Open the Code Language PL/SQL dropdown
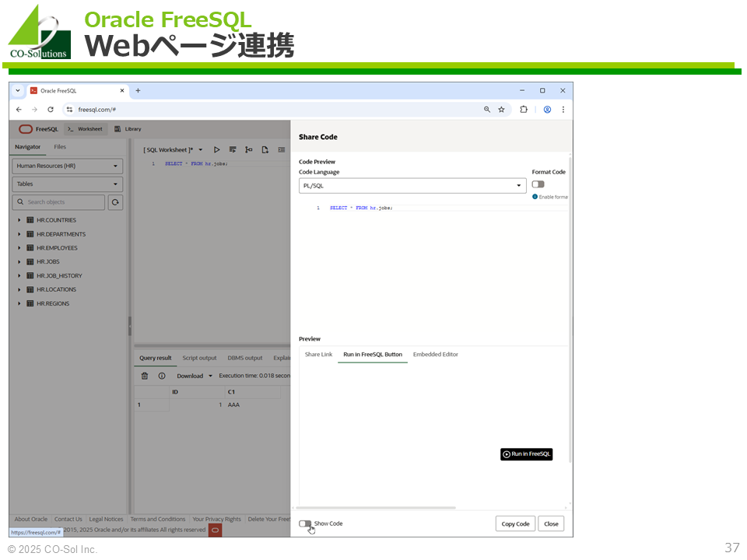Screen dimensions: 747x560 tap(412, 186)
